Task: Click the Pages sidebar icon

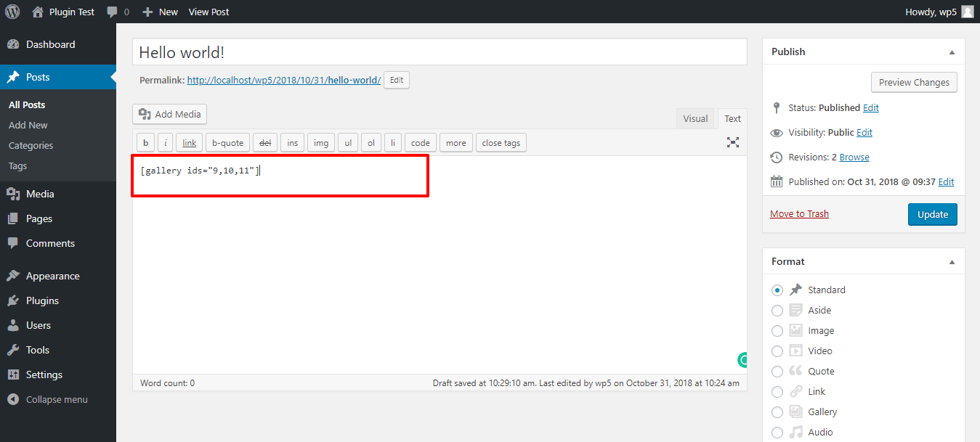Action: click(x=13, y=218)
